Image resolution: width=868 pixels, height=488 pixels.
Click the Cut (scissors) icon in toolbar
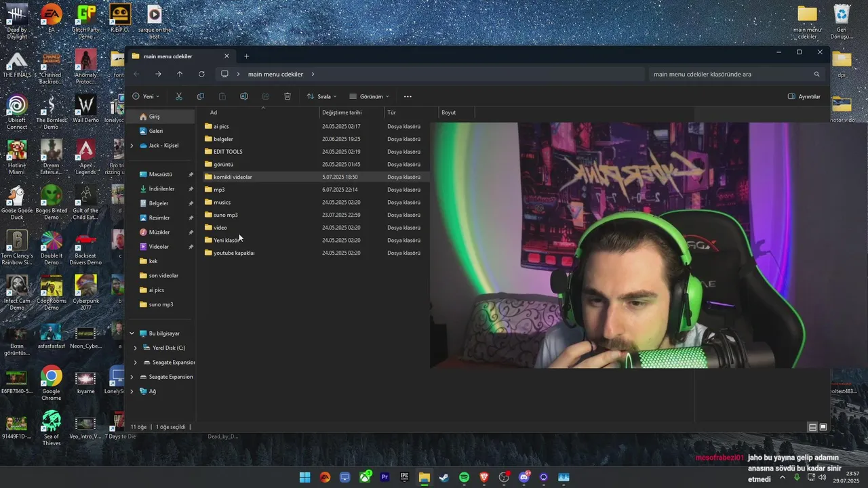(x=179, y=96)
